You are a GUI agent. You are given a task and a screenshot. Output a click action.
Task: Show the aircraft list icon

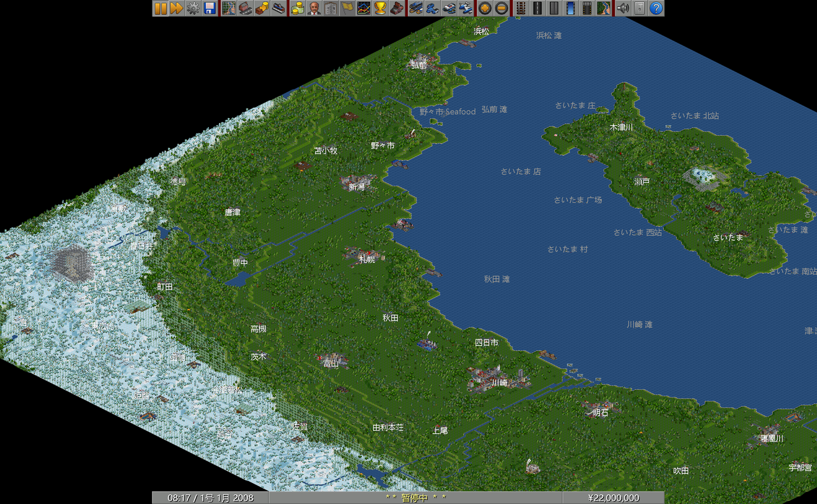pos(466,8)
